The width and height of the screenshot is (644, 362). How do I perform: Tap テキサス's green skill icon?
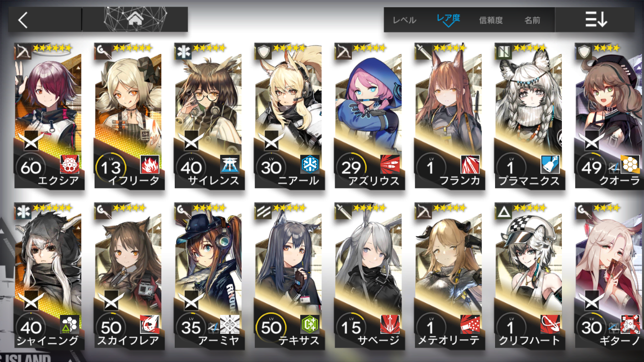[310, 324]
